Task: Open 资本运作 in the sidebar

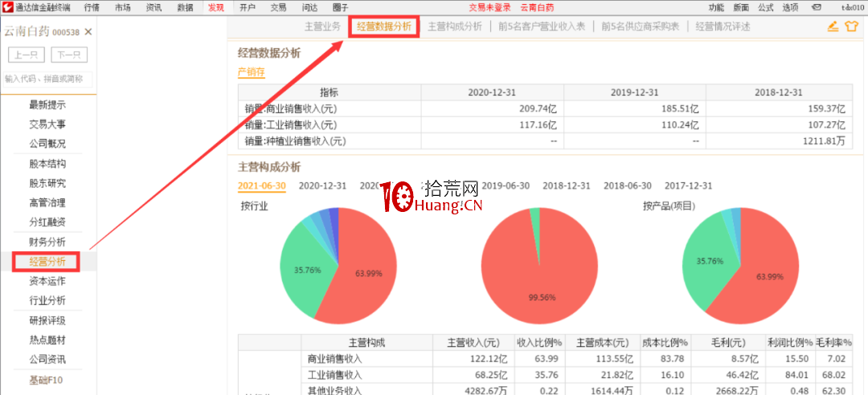Action: point(47,281)
